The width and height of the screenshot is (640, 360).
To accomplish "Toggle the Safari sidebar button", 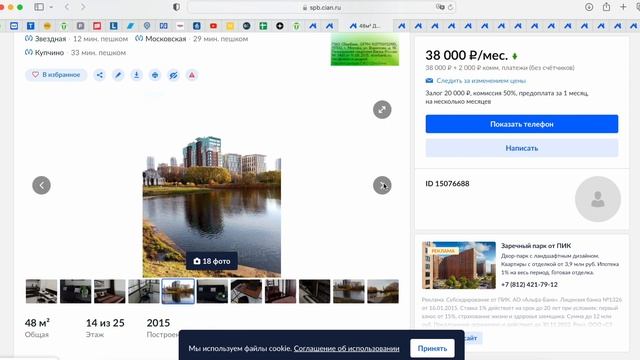I will click(39, 7).
